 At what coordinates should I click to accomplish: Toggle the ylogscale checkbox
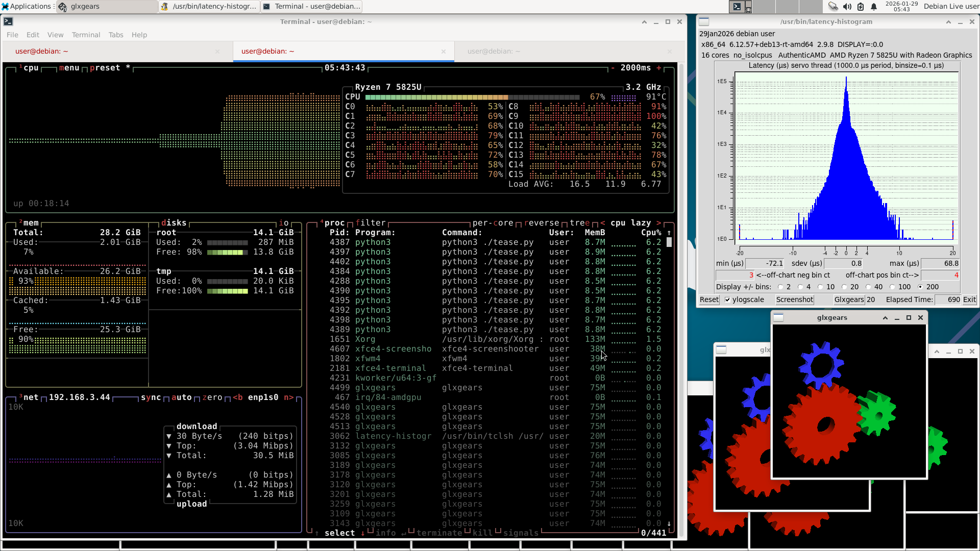tap(727, 300)
